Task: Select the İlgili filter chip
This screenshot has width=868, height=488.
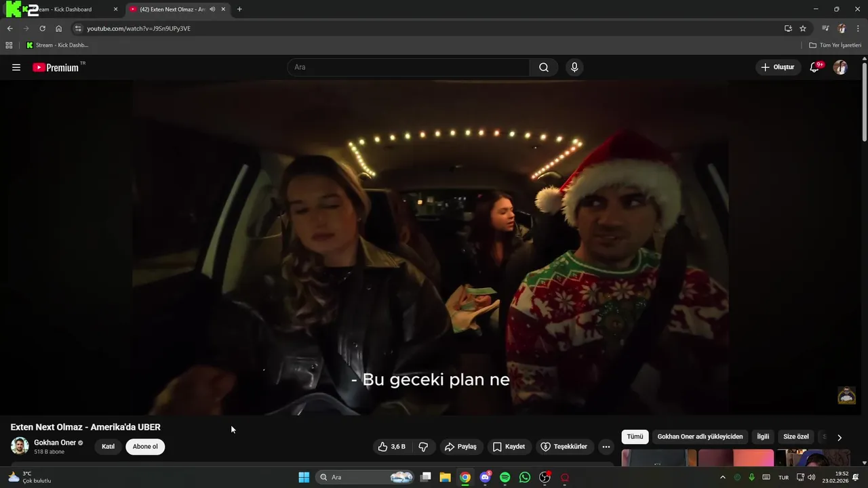Action: tap(763, 437)
